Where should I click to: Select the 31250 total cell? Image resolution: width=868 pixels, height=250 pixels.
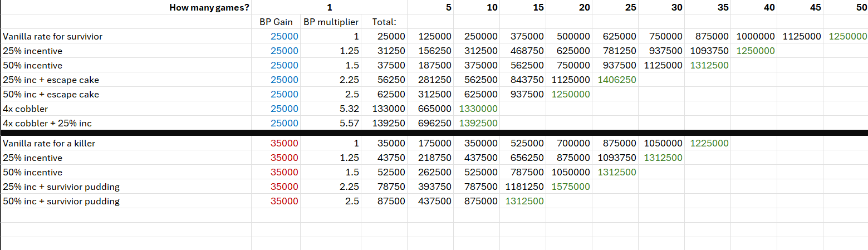click(384, 51)
